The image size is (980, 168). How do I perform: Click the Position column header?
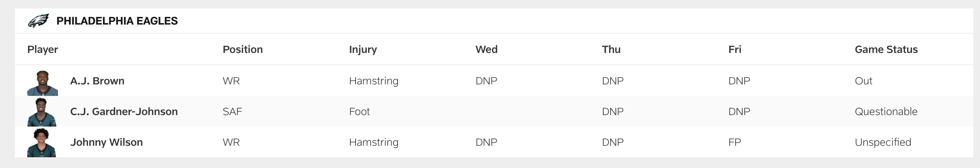pyautogui.click(x=243, y=49)
